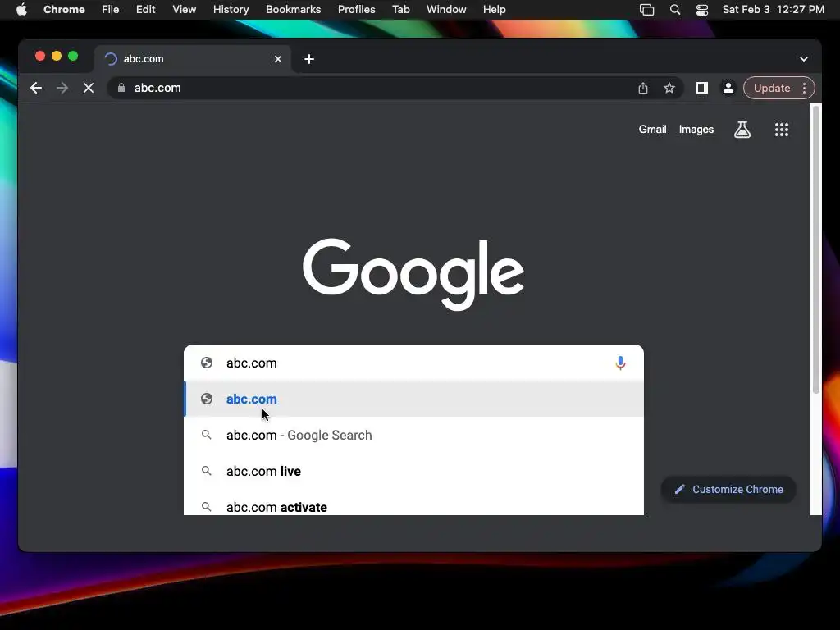Image resolution: width=840 pixels, height=630 pixels.
Task: Click the screen mirroring menu bar icon
Action: tap(647, 10)
